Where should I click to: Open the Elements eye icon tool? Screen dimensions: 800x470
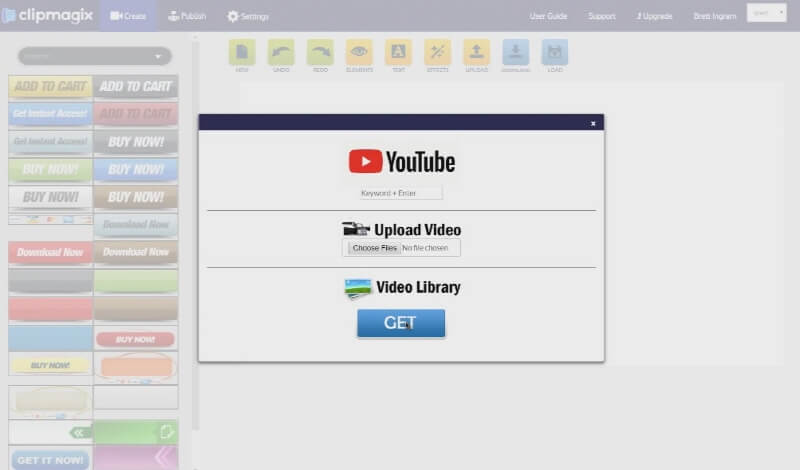pos(359,52)
